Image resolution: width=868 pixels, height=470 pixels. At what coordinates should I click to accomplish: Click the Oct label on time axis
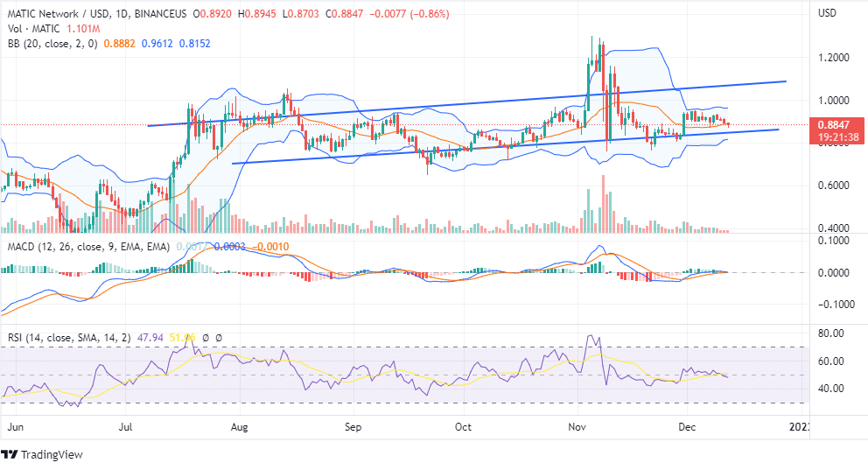pos(463,427)
